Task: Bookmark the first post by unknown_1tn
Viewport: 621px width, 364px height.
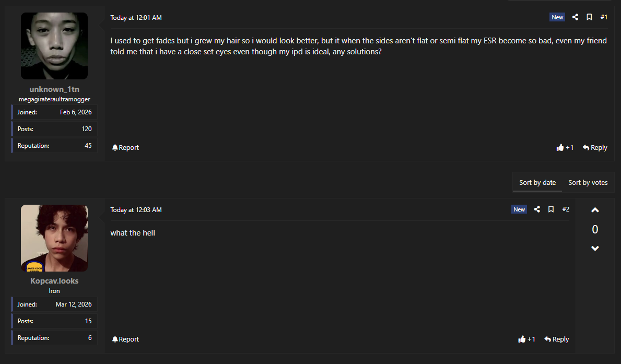Action: (589, 17)
